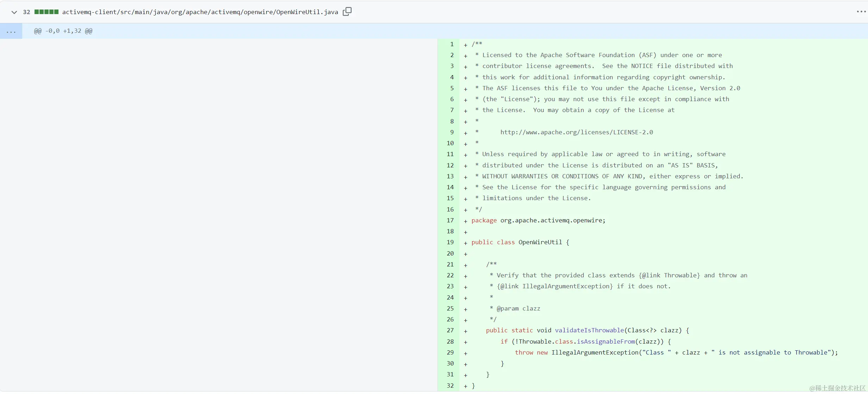Image resolution: width=868 pixels, height=394 pixels.
Task: Select line number 1 in the diff
Action: (451, 44)
